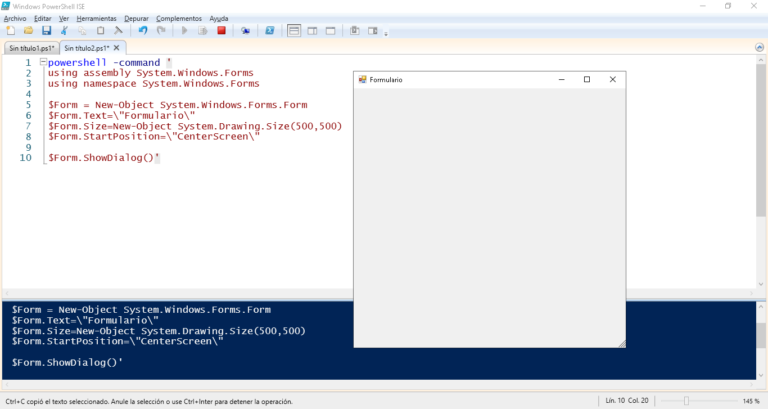The width and height of the screenshot is (768, 409).
Task: Click the New script toolbar icon
Action: click(10, 31)
